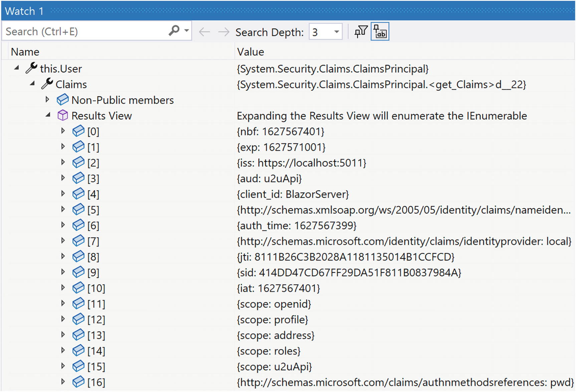Screen dimensions: 576x392
Task: Click the wrench icon beside this.User
Action: [x=31, y=68]
